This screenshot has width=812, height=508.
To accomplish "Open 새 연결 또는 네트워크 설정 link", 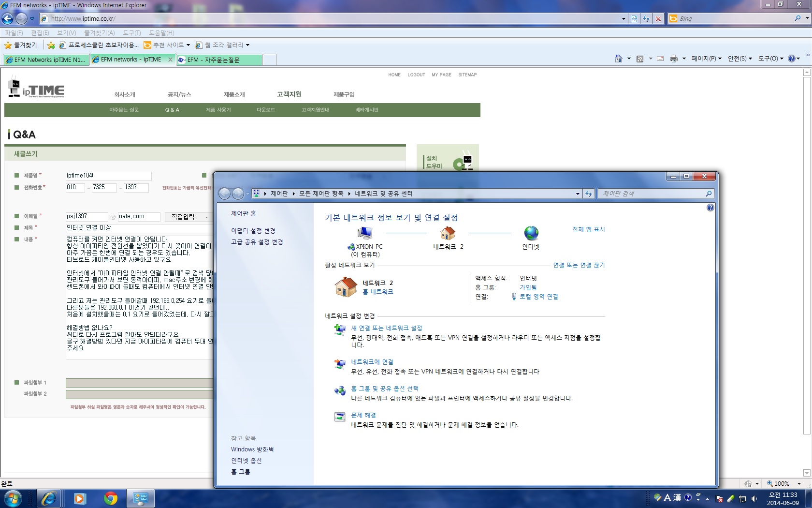I will tap(387, 328).
